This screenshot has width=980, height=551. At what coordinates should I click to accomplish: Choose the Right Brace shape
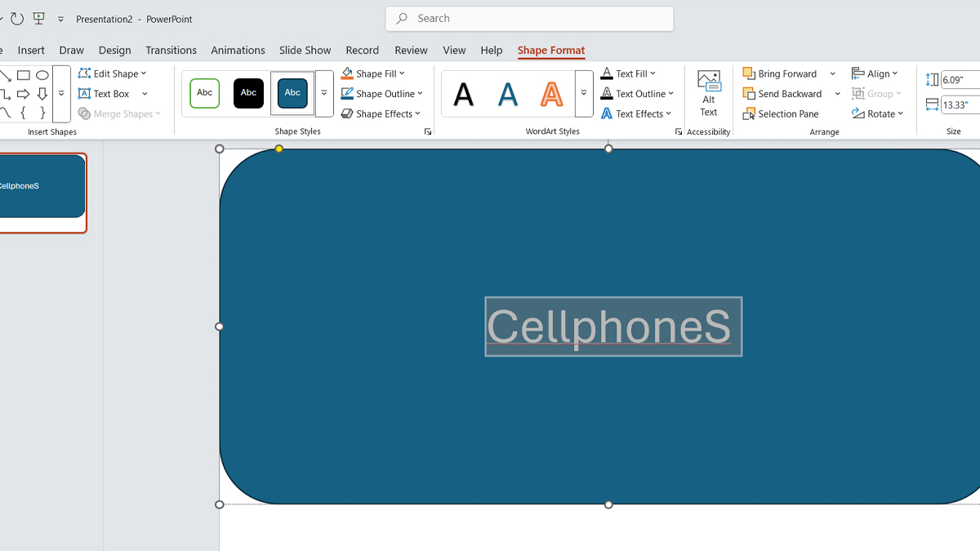tap(42, 113)
